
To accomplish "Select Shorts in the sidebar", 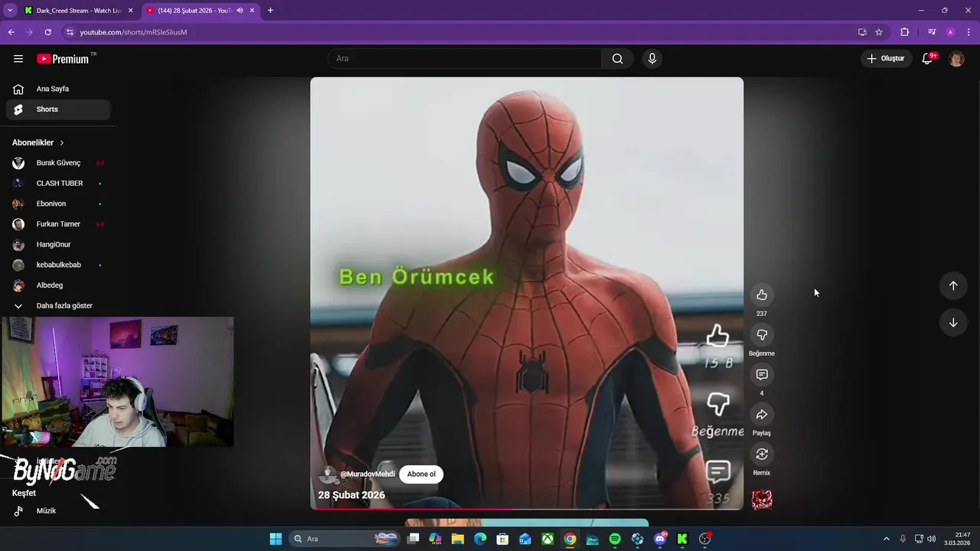I will coord(58,109).
